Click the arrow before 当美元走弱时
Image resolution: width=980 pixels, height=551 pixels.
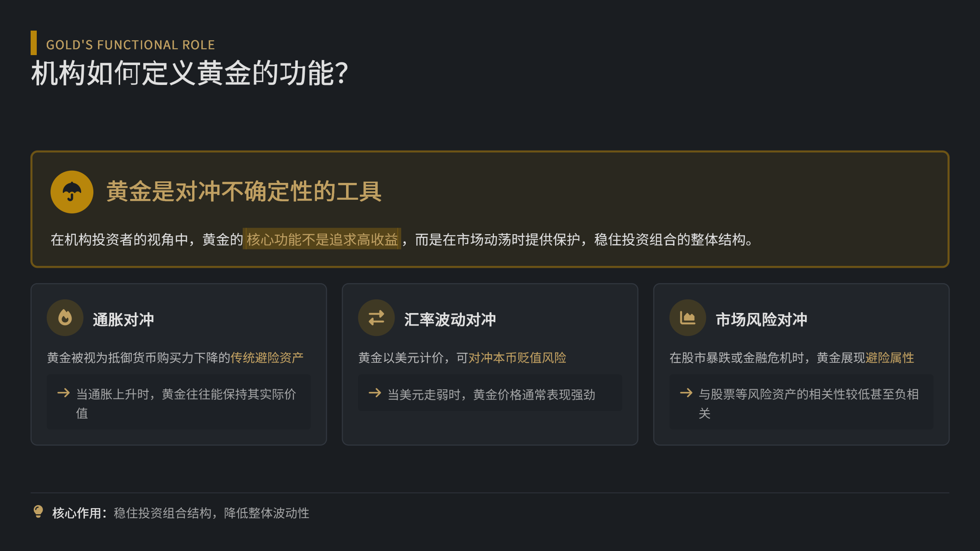[x=375, y=393]
